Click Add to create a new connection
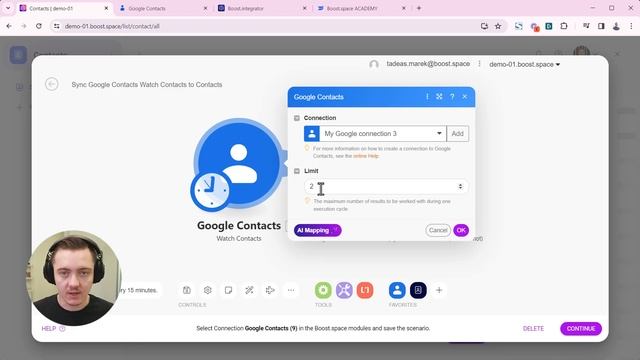Screen dimensions: 640x360 [458, 133]
